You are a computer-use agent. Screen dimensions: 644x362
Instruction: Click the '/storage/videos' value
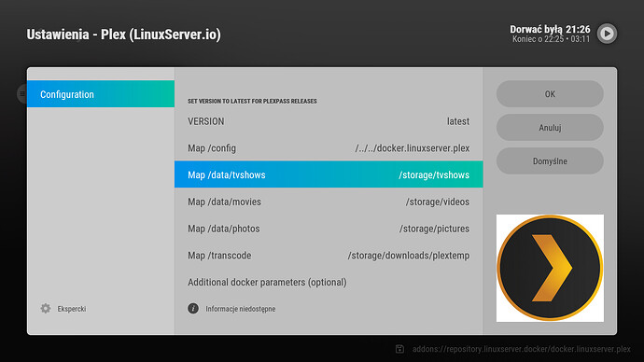point(438,202)
